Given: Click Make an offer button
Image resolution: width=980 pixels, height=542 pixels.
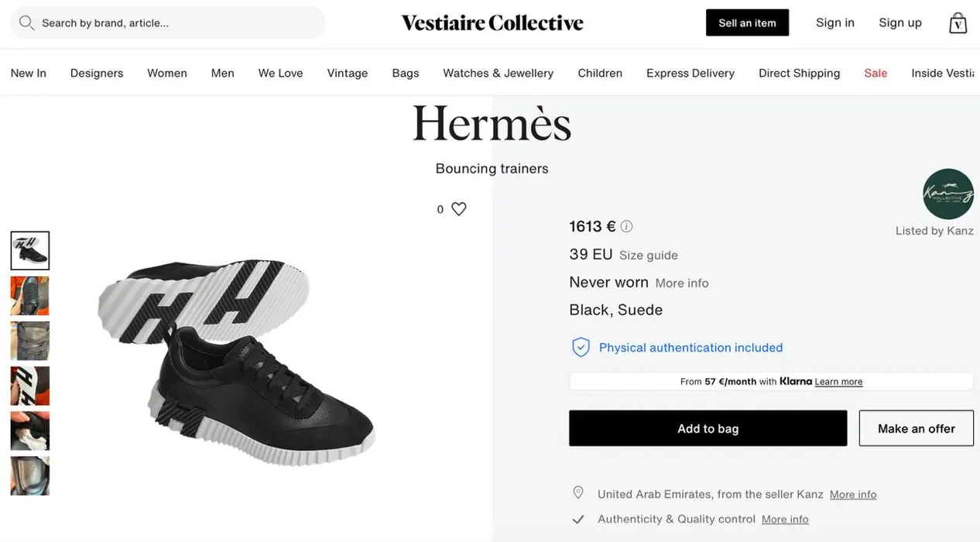Looking at the screenshot, I should (x=916, y=428).
